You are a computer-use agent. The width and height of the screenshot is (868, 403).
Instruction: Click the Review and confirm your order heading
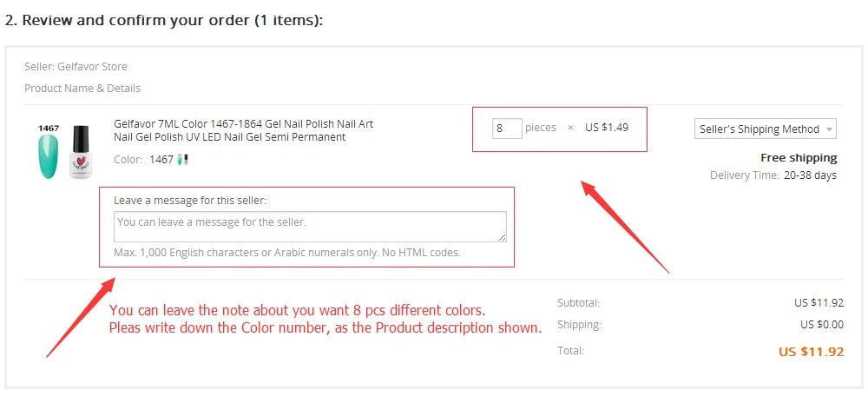164,21
